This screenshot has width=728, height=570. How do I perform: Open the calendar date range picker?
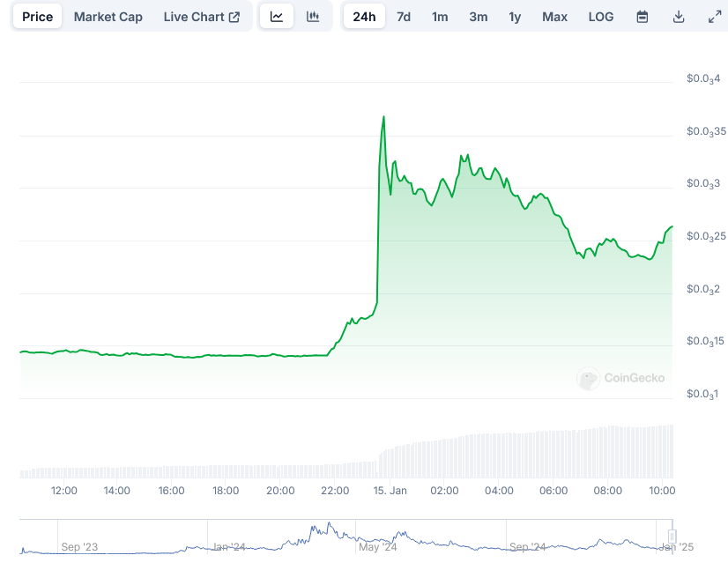click(x=643, y=17)
